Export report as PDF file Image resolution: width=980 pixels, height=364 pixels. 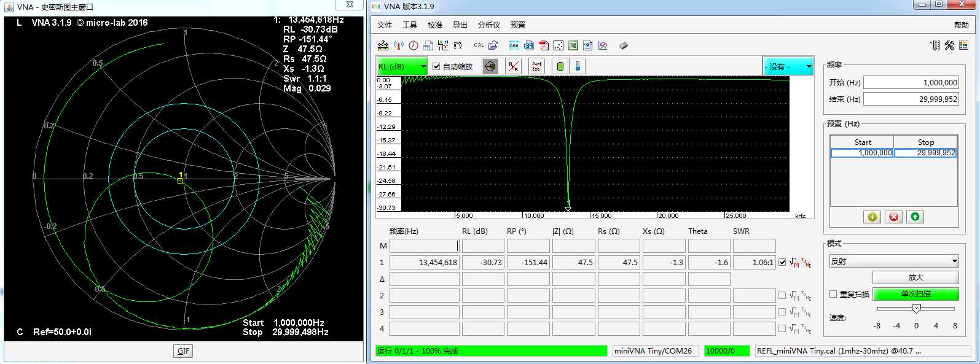click(x=543, y=45)
